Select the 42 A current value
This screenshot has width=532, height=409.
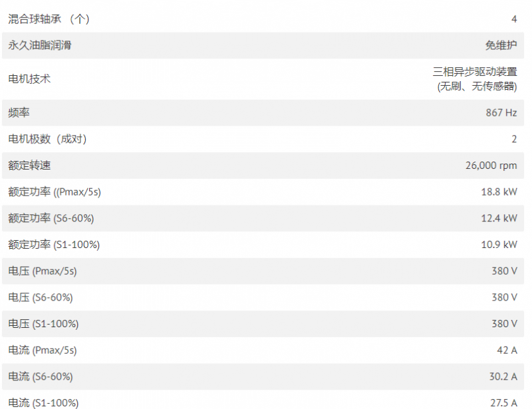tap(507, 350)
